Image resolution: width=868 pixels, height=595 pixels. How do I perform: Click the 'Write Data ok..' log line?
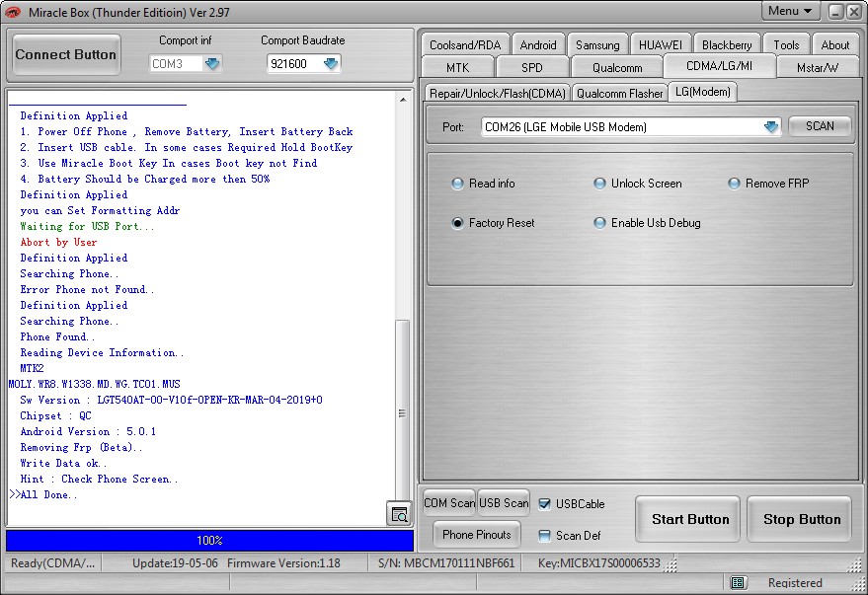point(63,463)
